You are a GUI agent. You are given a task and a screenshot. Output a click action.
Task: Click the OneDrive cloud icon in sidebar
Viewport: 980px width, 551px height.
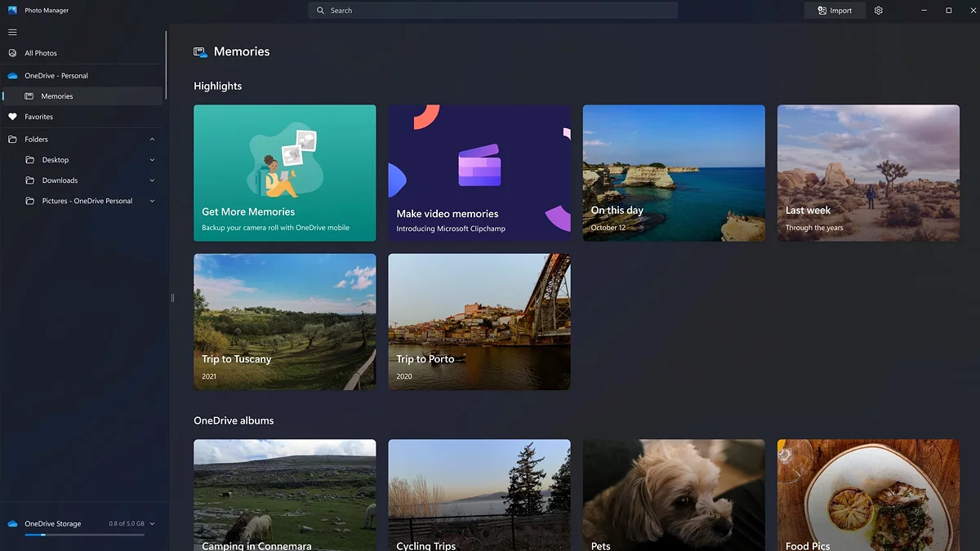(12, 76)
